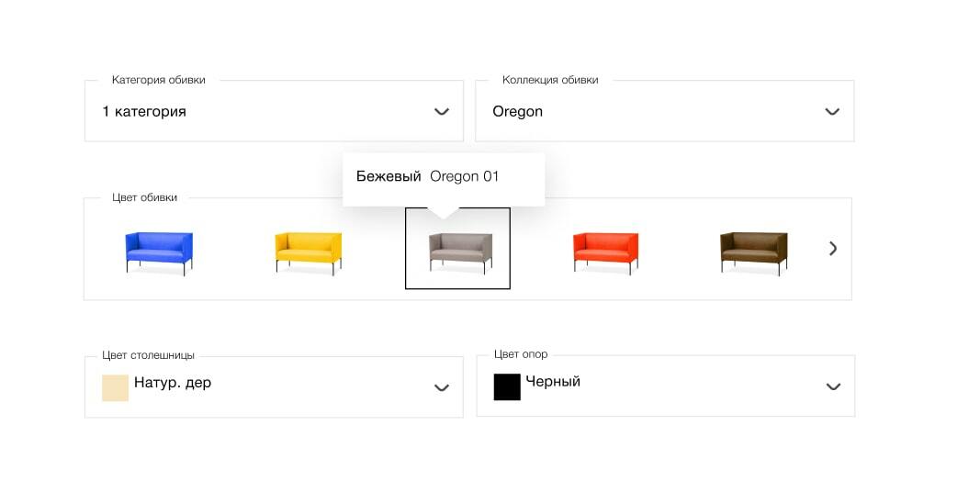The image size is (980, 492).
Task: Click the Черный leg color label
Action: click(553, 382)
